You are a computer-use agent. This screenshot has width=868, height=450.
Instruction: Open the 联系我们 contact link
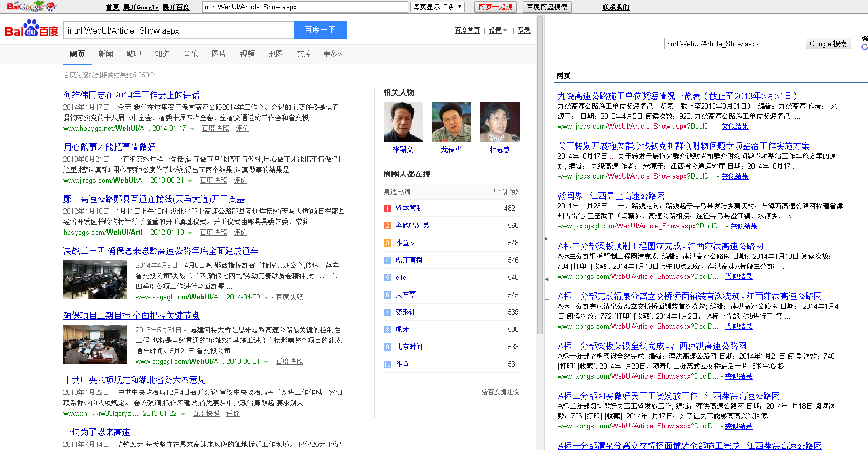(x=616, y=7)
